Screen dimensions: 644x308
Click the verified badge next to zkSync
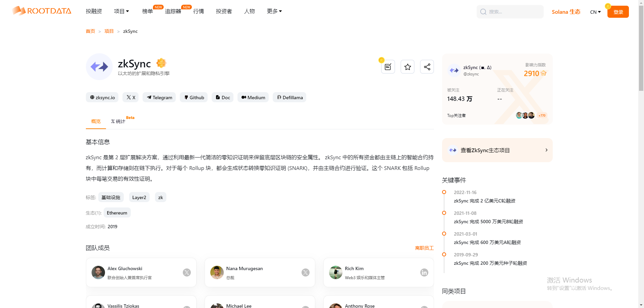tap(161, 63)
